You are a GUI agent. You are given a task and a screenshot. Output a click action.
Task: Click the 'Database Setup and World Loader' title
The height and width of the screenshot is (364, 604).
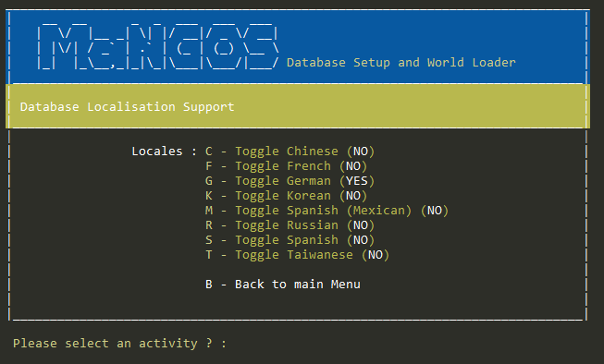click(x=401, y=63)
